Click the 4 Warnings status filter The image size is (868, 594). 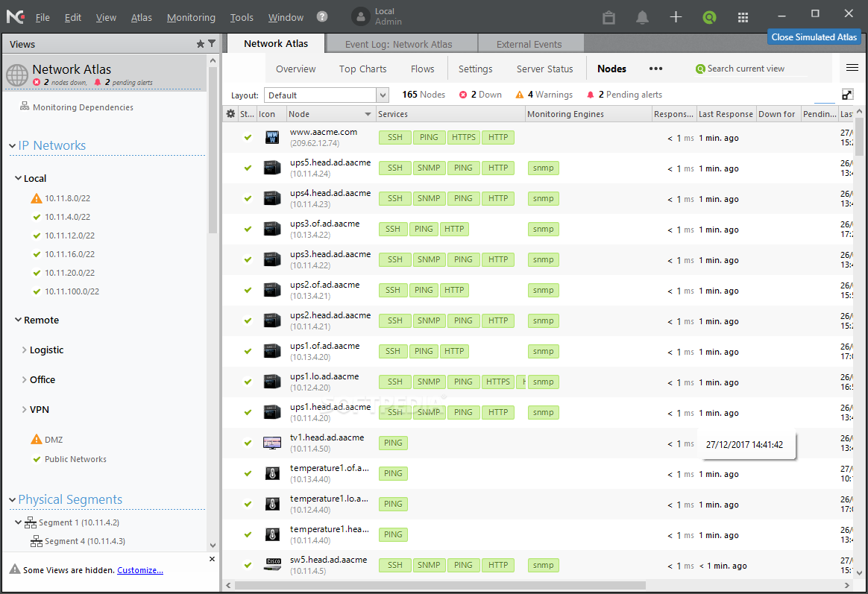[544, 95]
